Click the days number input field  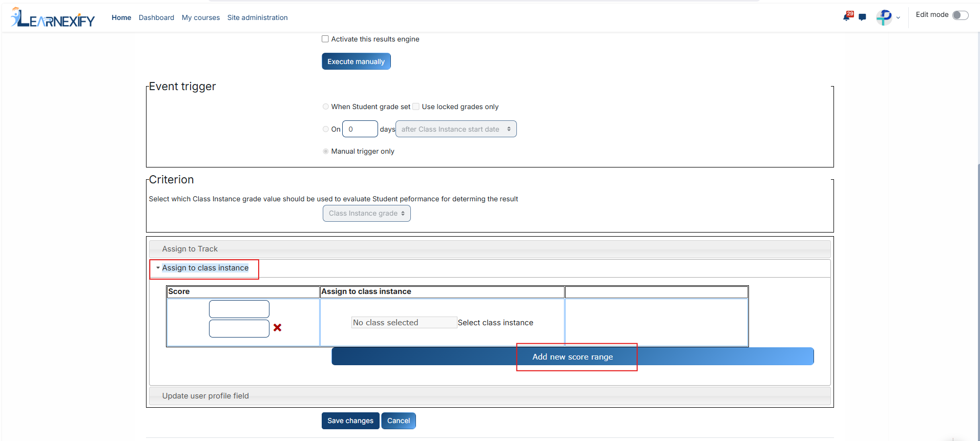point(360,129)
